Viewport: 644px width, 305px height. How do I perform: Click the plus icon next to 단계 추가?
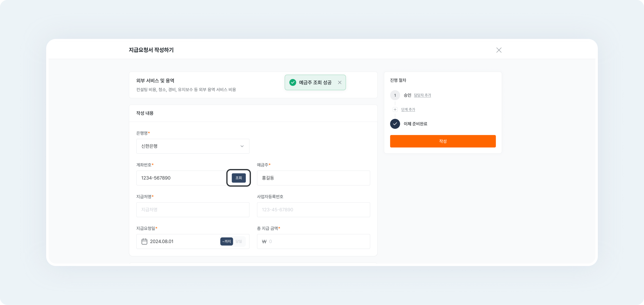(395, 109)
